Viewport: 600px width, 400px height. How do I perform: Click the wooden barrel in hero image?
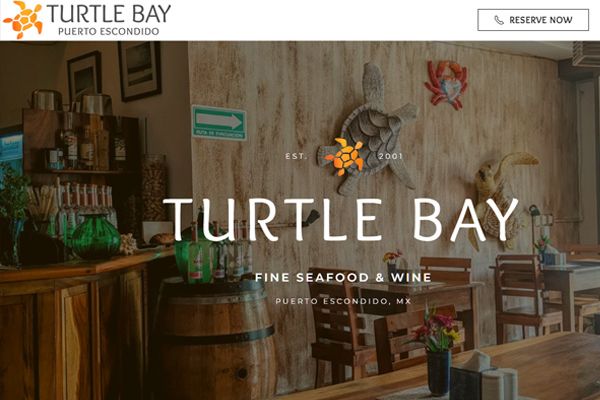[x=214, y=339]
